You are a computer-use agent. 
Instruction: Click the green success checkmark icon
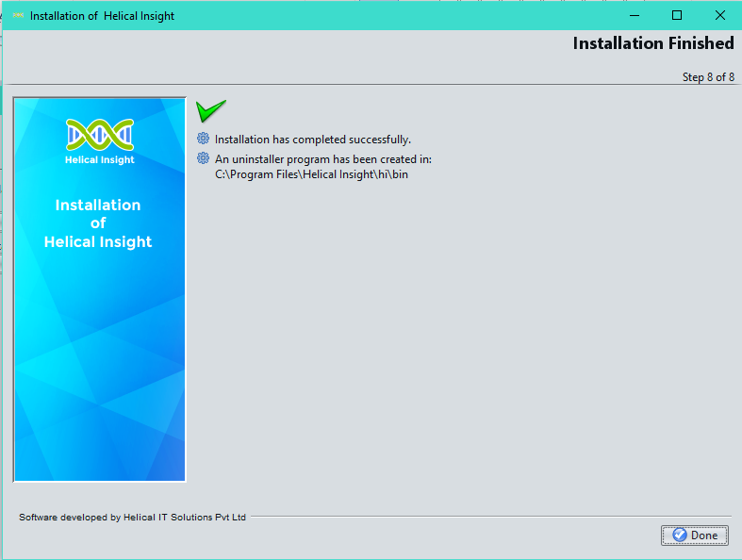pyautogui.click(x=210, y=110)
